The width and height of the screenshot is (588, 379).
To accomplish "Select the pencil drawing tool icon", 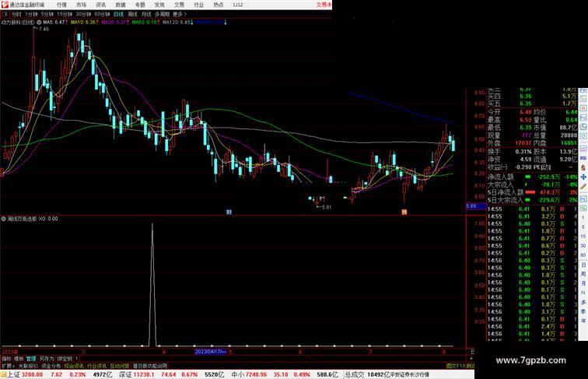I will [x=583, y=187].
